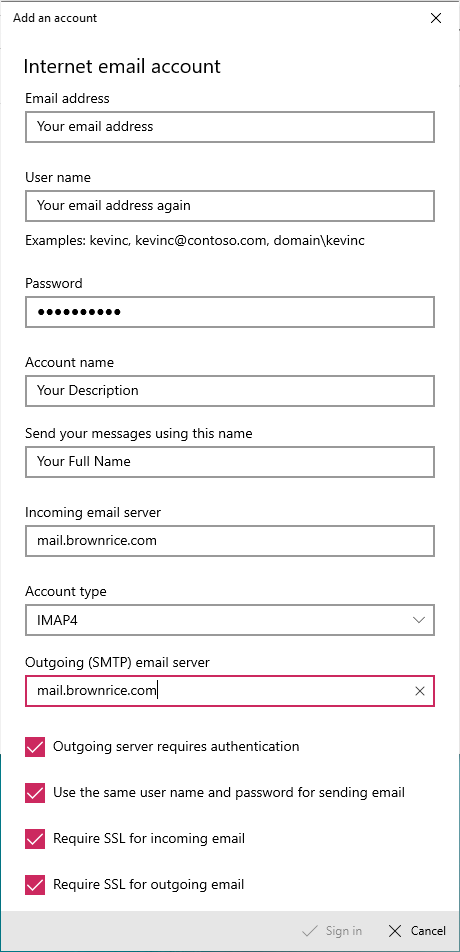Open the Account type IMAP4 dropdown
This screenshot has height=952, width=460.
(x=230, y=620)
